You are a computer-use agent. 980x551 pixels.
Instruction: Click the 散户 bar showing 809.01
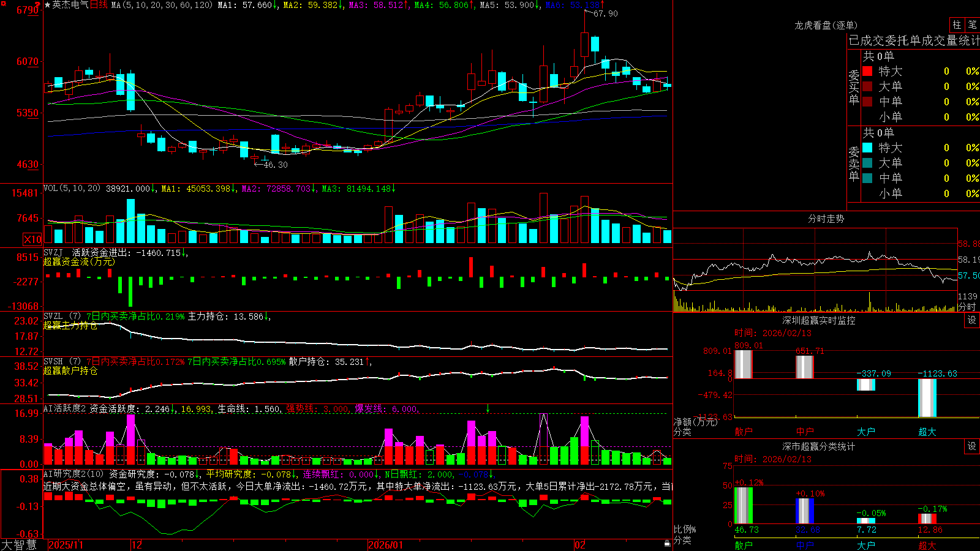click(744, 364)
